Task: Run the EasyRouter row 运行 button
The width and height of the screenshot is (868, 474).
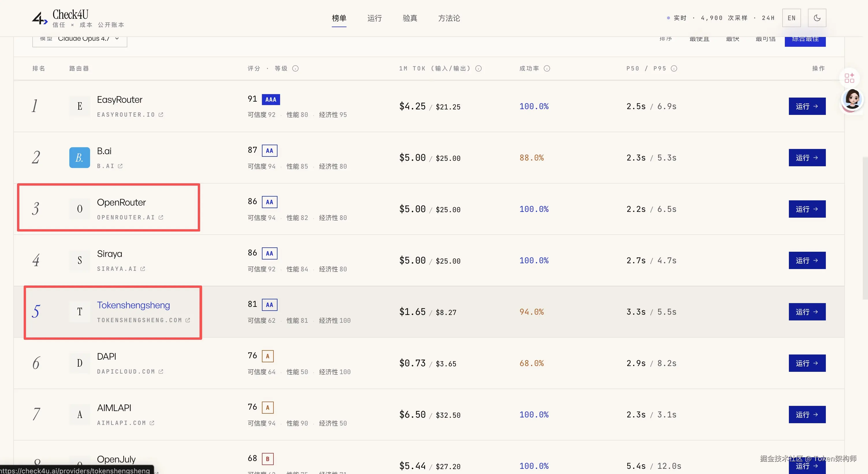Action: 807,106
